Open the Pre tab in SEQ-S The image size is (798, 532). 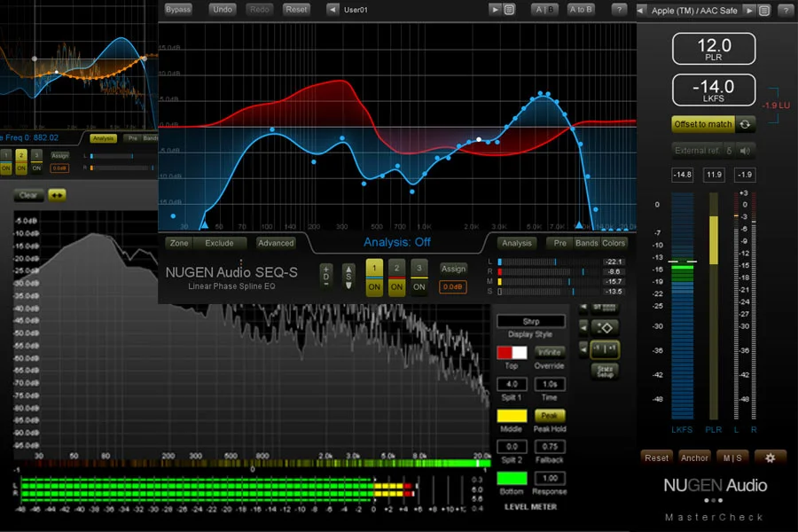(559, 243)
